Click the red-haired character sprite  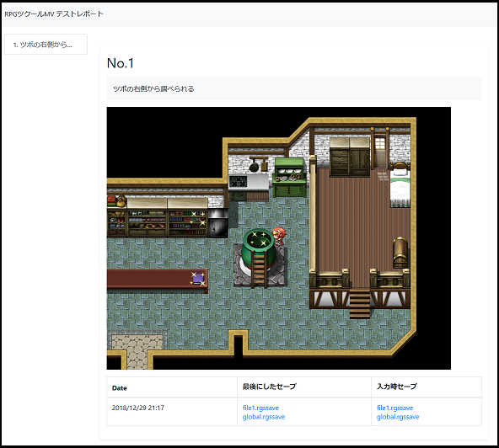click(x=279, y=236)
